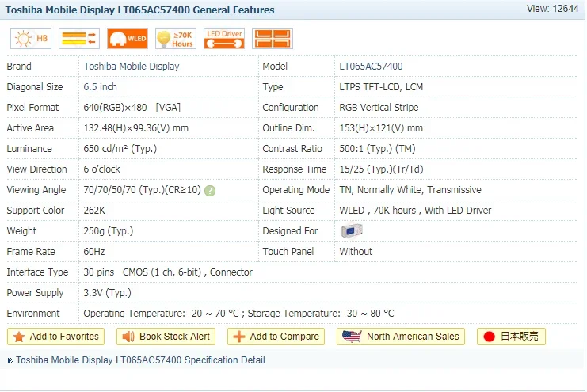Click the HB high brightness feature icon

point(31,39)
